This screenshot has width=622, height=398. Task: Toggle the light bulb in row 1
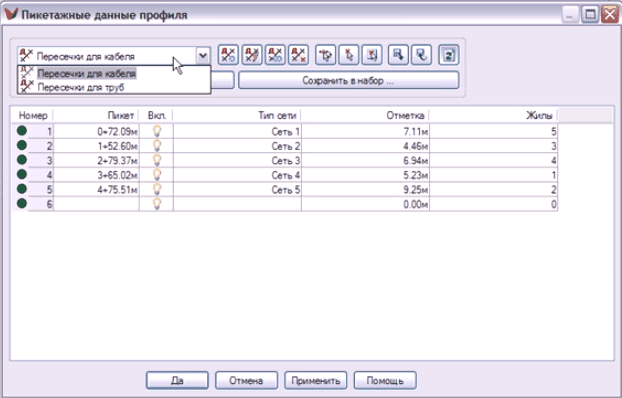[157, 131]
